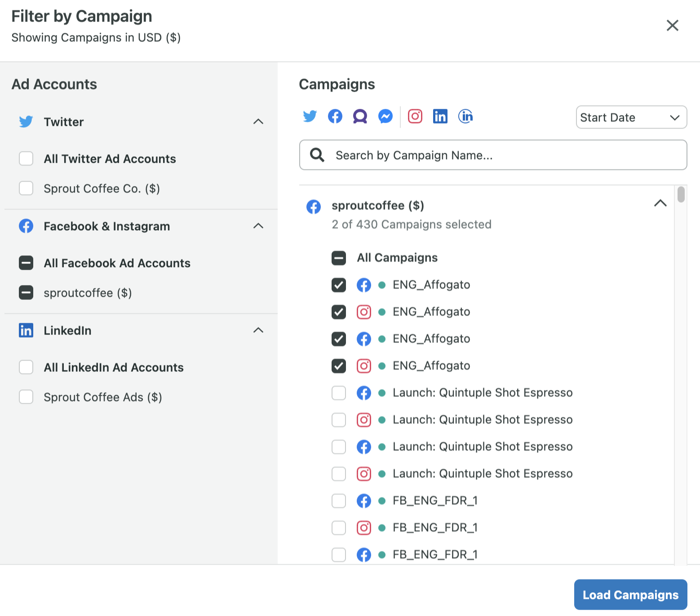Click the Facebook icon on the first ENG_Affogato row
Screen dimensions: 700x616
[364, 285]
